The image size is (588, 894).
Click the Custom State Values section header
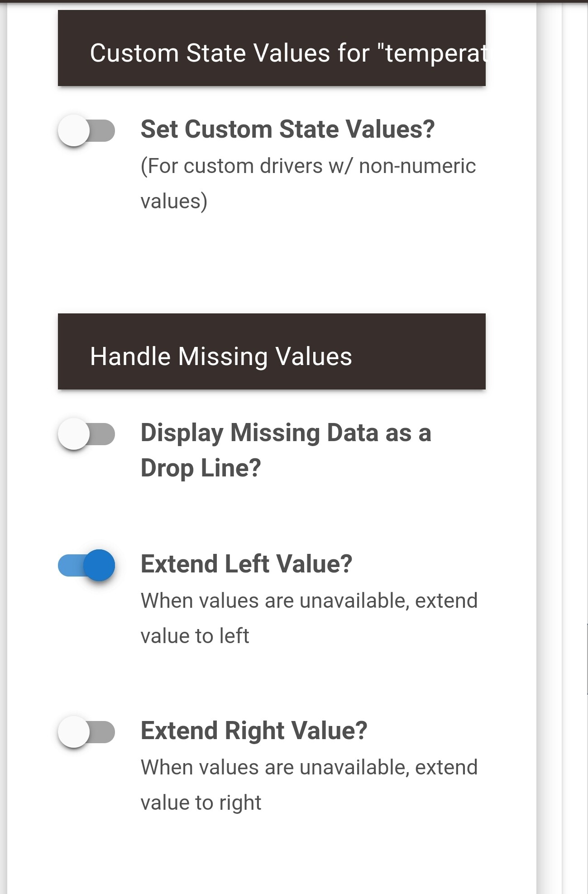click(x=272, y=48)
